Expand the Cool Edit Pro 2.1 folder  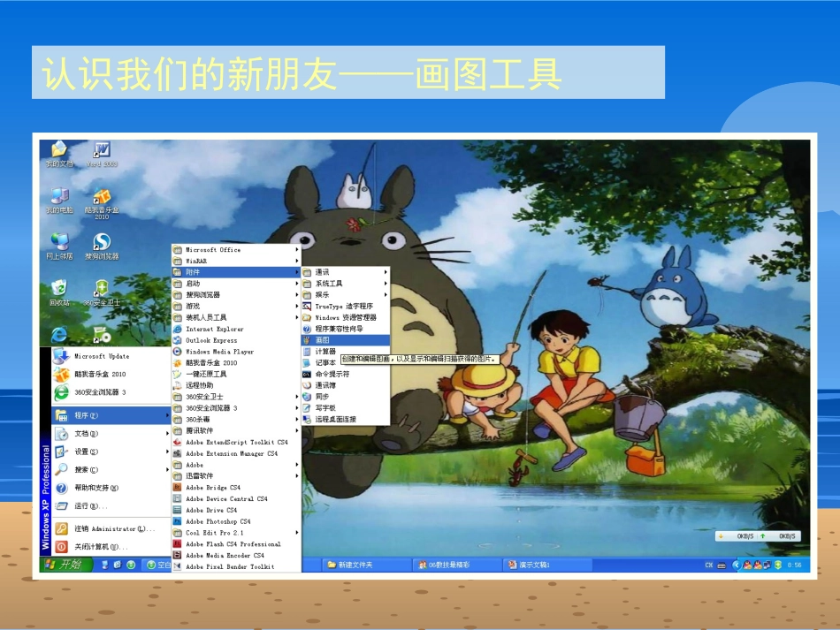click(236, 533)
